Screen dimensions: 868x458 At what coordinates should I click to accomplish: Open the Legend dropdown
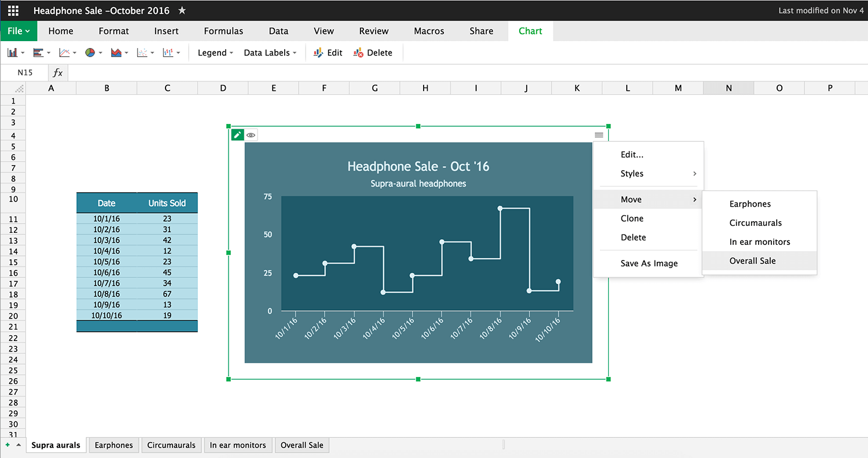pyautogui.click(x=215, y=53)
